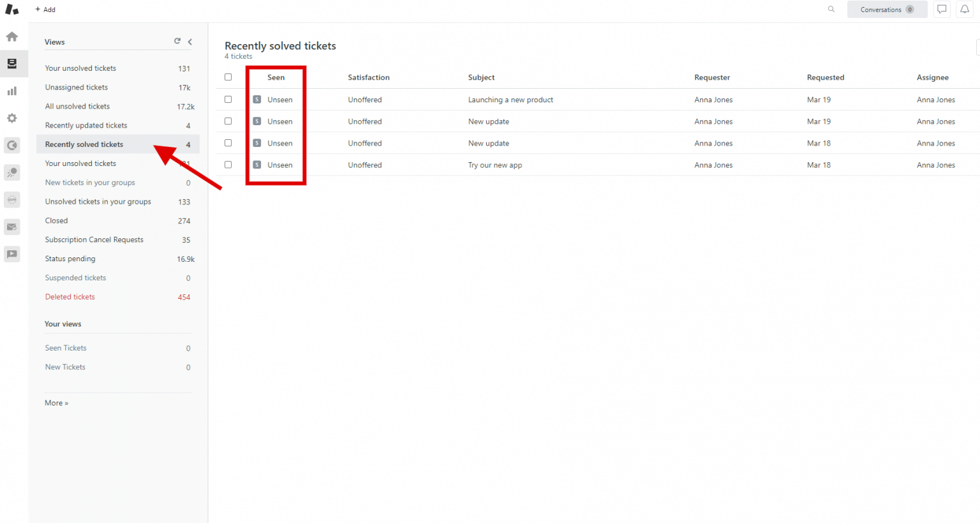Collapse the Views panel with the chevron
980x523 pixels.
click(x=189, y=41)
